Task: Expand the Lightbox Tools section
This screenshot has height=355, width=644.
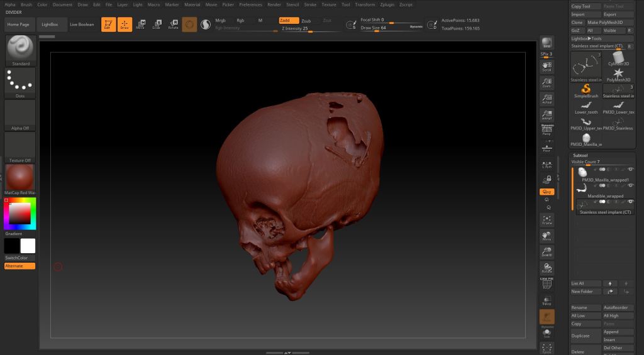Action: 586,38
